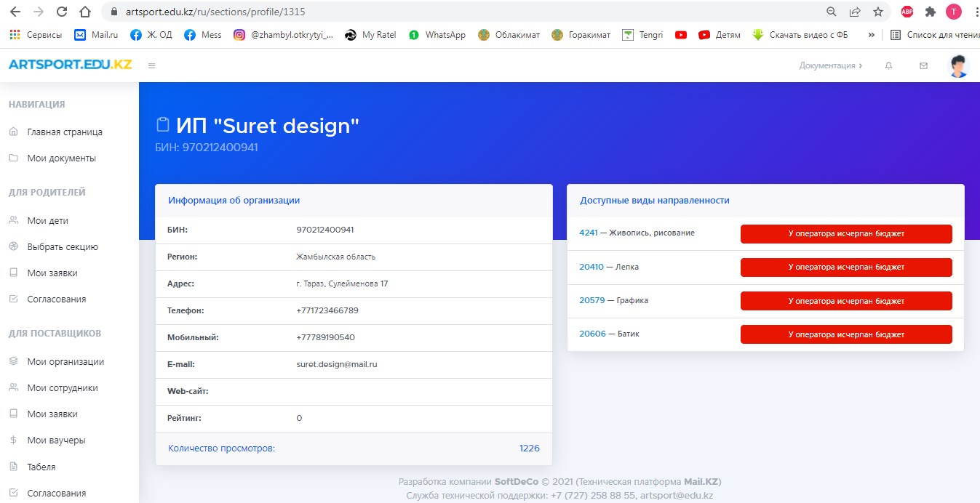
Task: Click the red budget button for Лепка
Action: pos(845,267)
